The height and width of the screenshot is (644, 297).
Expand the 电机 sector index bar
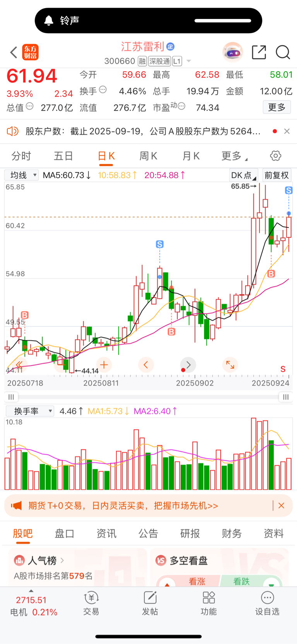click(33, 606)
